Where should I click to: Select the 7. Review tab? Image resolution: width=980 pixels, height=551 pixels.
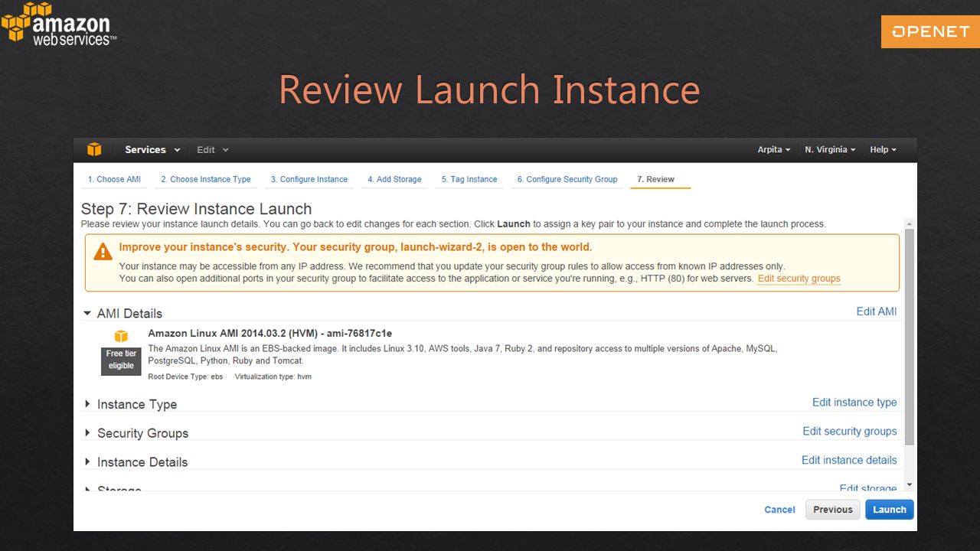(x=660, y=179)
